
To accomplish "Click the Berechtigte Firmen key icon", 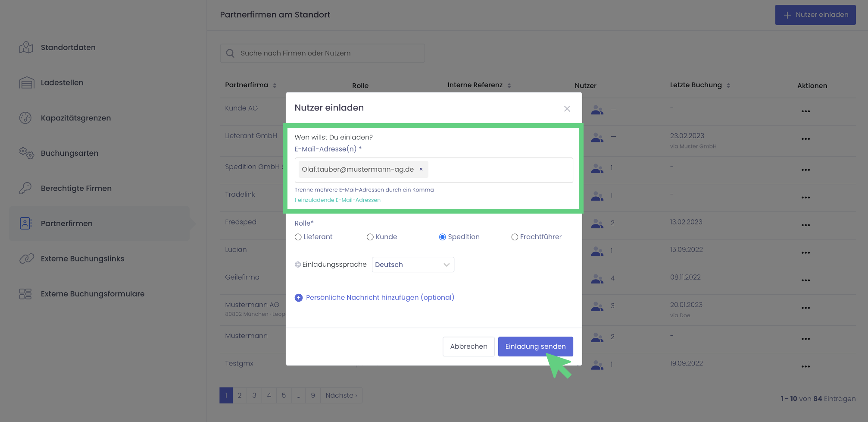I will [26, 188].
